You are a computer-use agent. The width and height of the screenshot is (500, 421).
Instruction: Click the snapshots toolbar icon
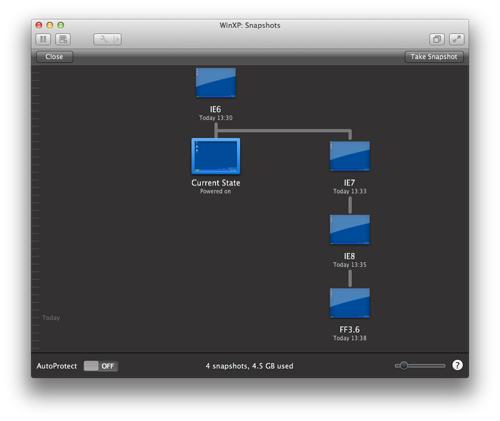[x=63, y=39]
